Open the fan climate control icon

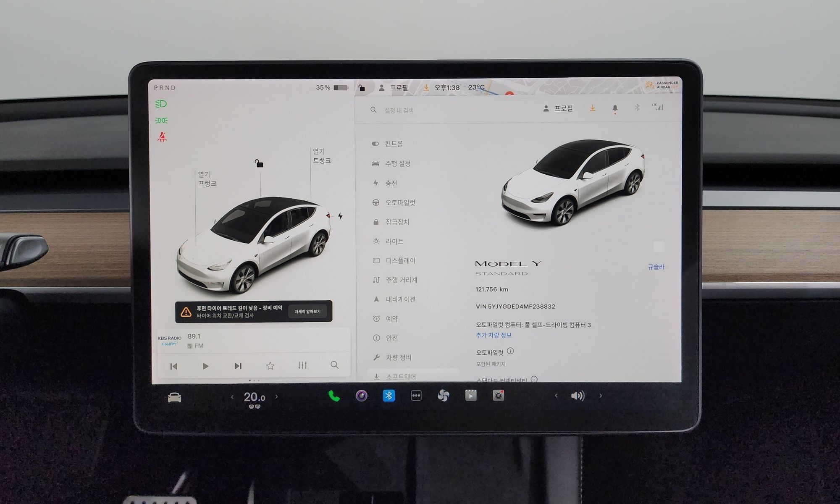tap(444, 396)
